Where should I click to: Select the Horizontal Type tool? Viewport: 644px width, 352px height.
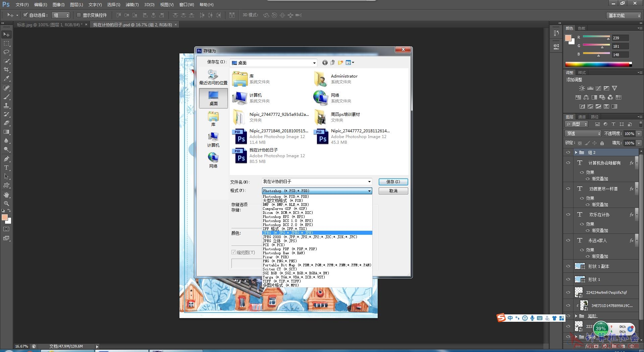point(6,168)
